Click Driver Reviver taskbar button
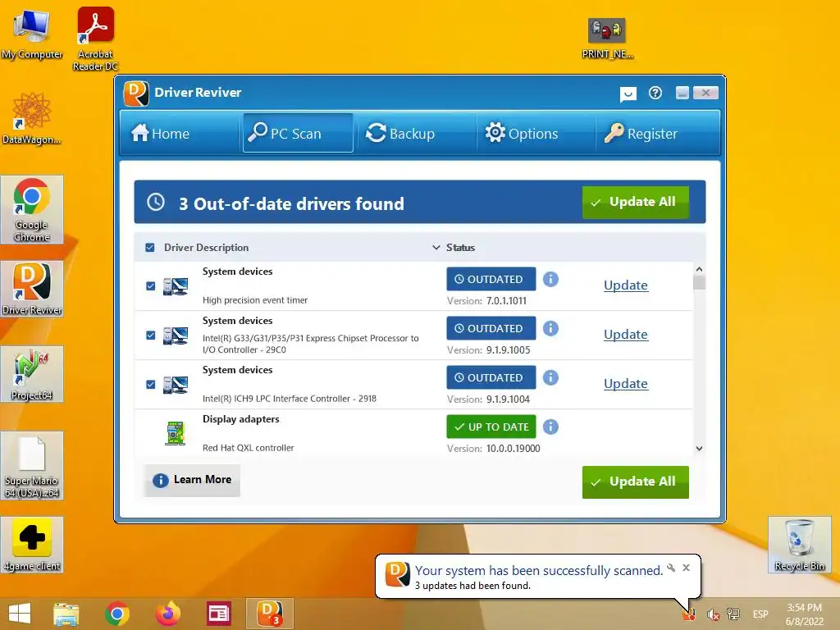 click(x=269, y=614)
